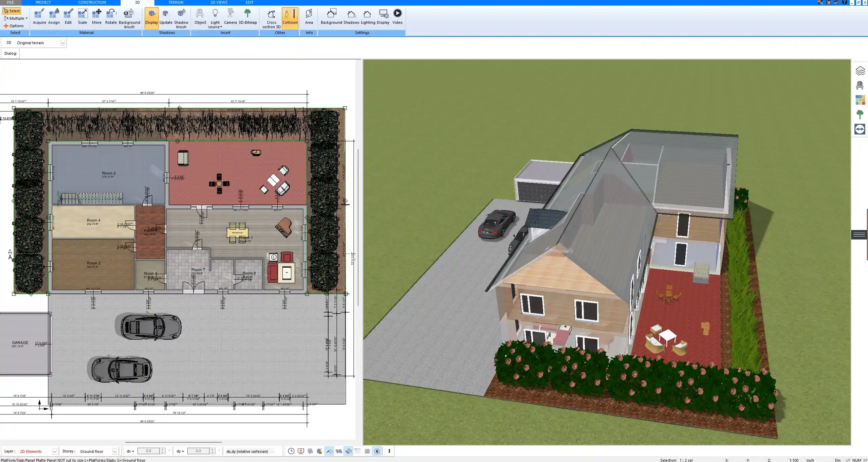Viewport: 868px width, 462px height.
Task: Click the Update shadows button
Action: click(x=165, y=16)
